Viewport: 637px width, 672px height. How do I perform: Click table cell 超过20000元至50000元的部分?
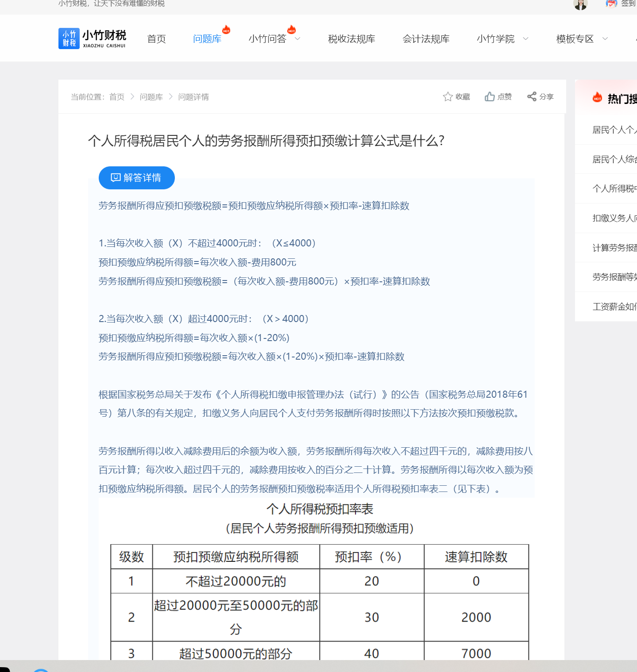tap(236, 617)
